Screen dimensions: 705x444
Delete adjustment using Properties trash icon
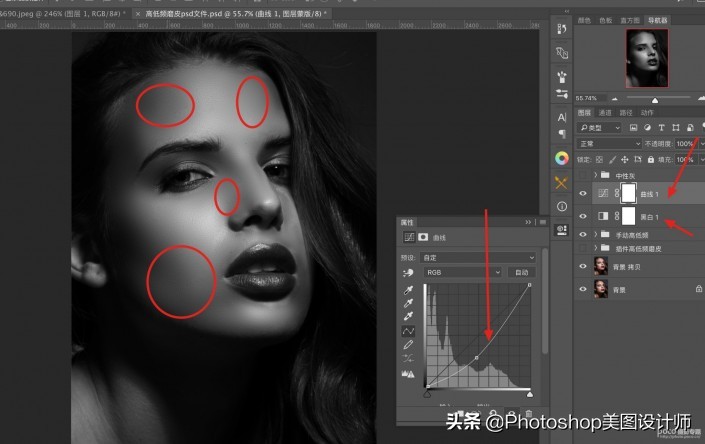pyautogui.click(x=527, y=412)
